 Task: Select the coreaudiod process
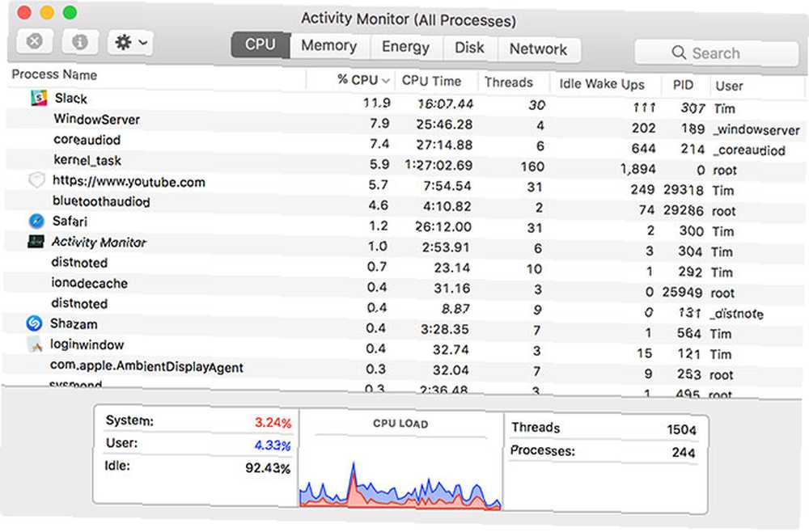tap(87, 140)
